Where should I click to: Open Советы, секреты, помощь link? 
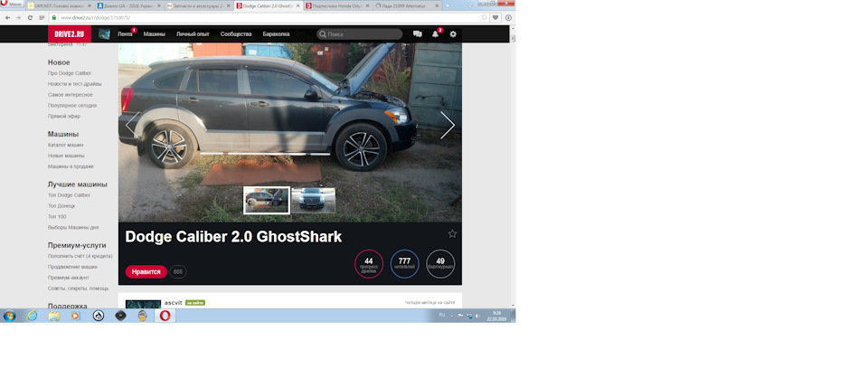(x=78, y=289)
